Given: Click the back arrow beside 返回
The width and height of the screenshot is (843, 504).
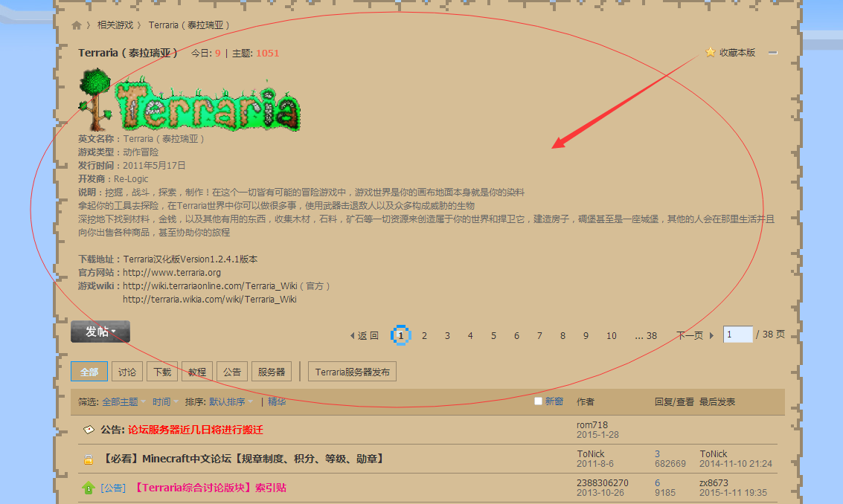Looking at the screenshot, I should 352,335.
